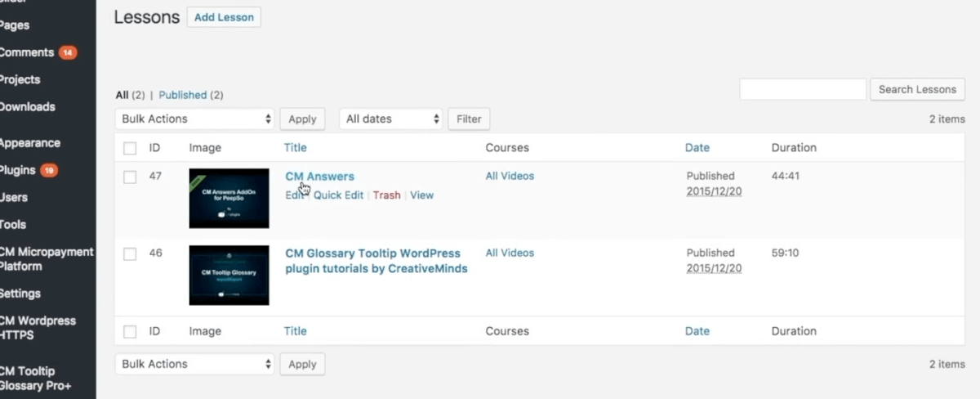
Task: Select the checkbox for lesson ID 47
Action: click(130, 177)
